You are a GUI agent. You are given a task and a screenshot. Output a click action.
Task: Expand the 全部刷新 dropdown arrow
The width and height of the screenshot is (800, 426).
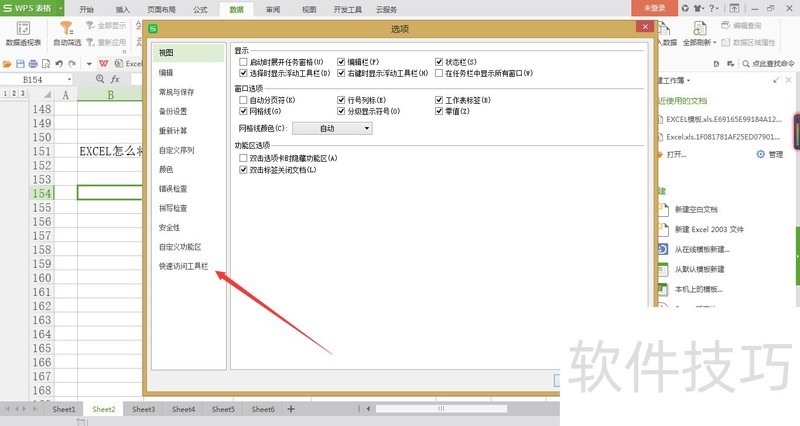coord(715,42)
